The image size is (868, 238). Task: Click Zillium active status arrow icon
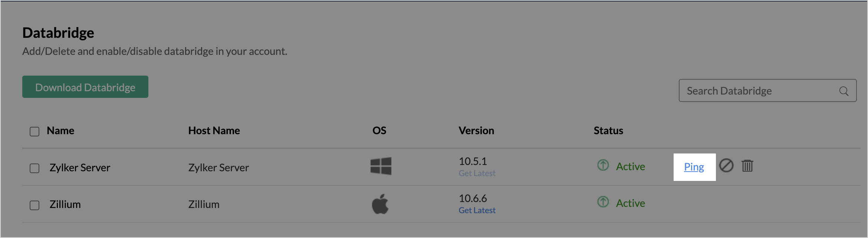click(603, 202)
